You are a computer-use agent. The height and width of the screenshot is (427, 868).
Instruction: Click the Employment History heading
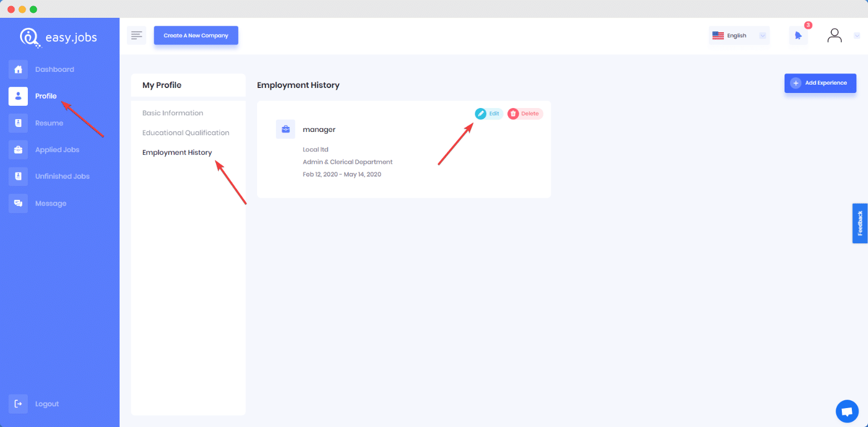[298, 85]
